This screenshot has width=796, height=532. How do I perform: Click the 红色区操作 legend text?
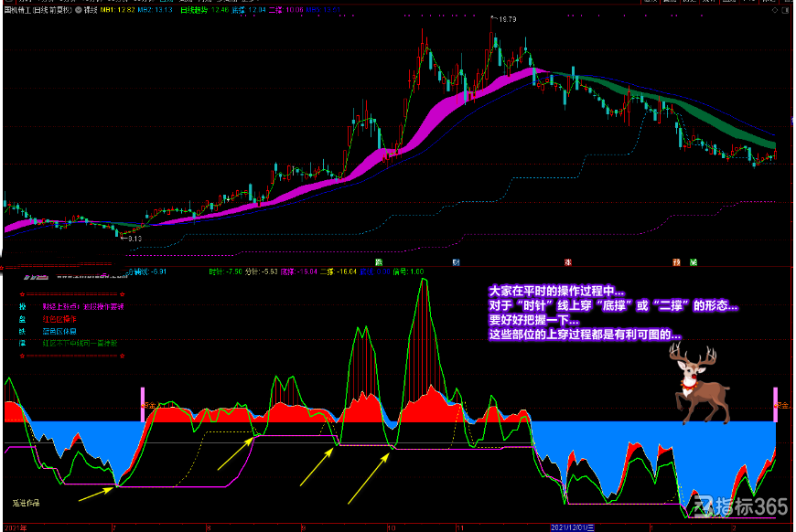click(59, 319)
